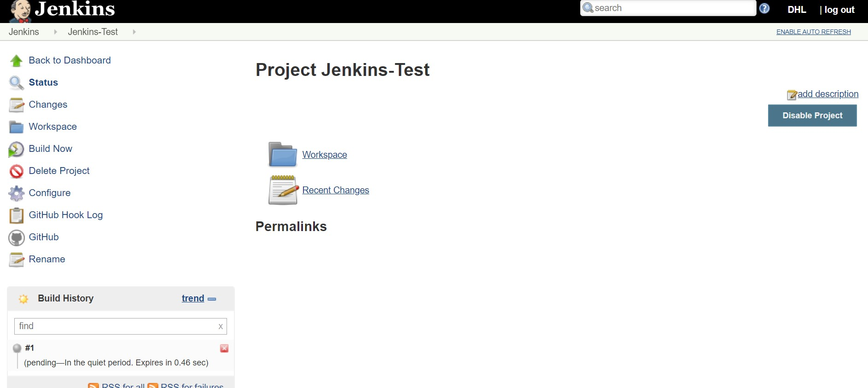Click the grey pending status ball for build #1
Viewport: 868px width, 388px height.
pyautogui.click(x=17, y=348)
